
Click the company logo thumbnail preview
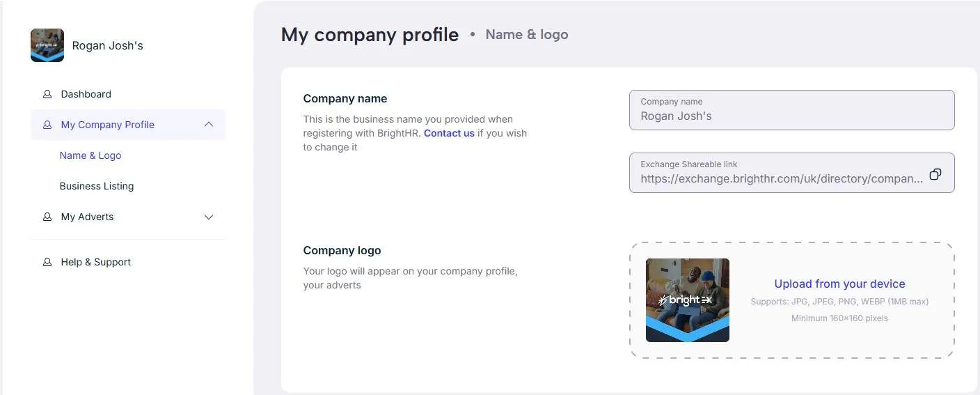coord(688,300)
